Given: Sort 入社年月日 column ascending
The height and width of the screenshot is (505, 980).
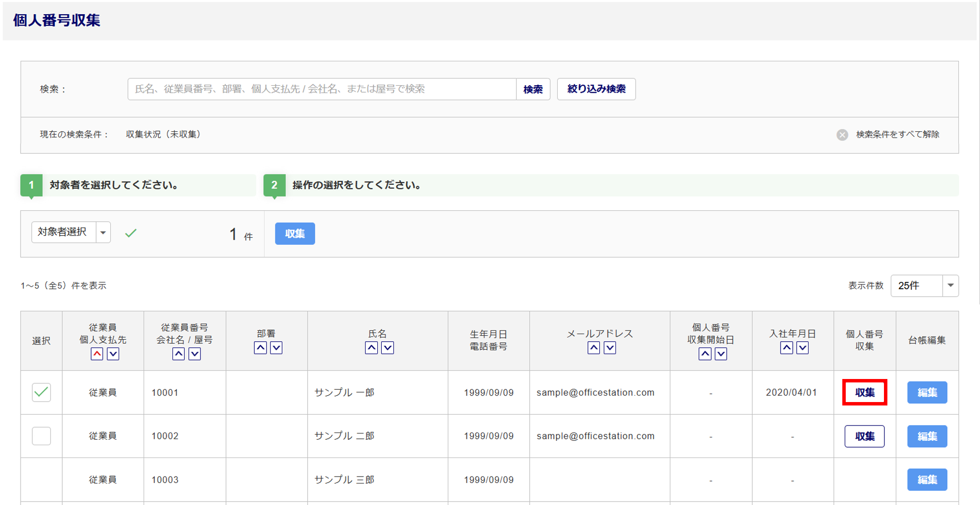Looking at the screenshot, I should point(786,348).
